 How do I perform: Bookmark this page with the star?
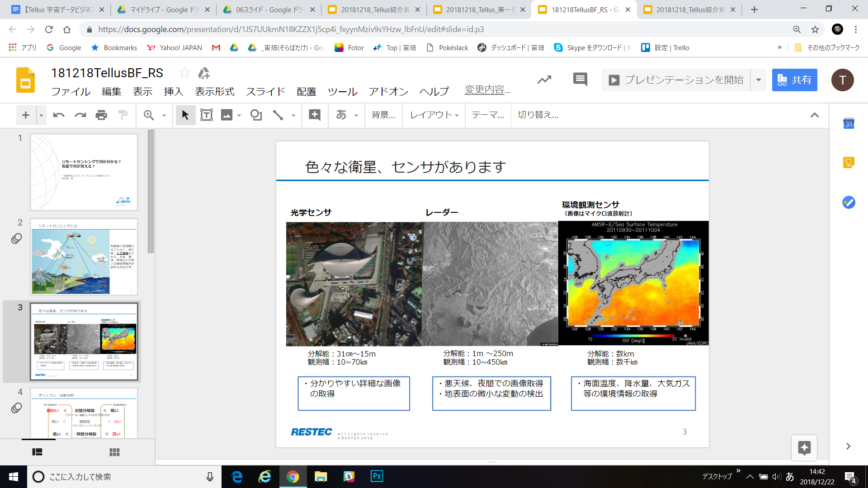tap(815, 29)
